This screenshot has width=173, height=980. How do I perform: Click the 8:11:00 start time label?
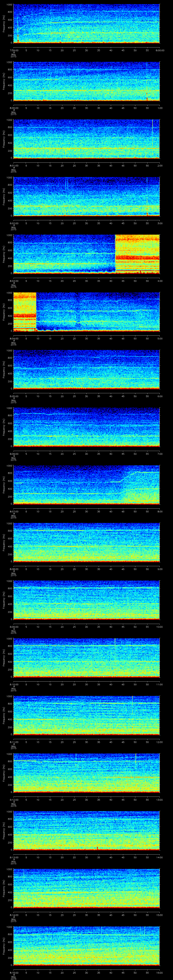point(14,742)
